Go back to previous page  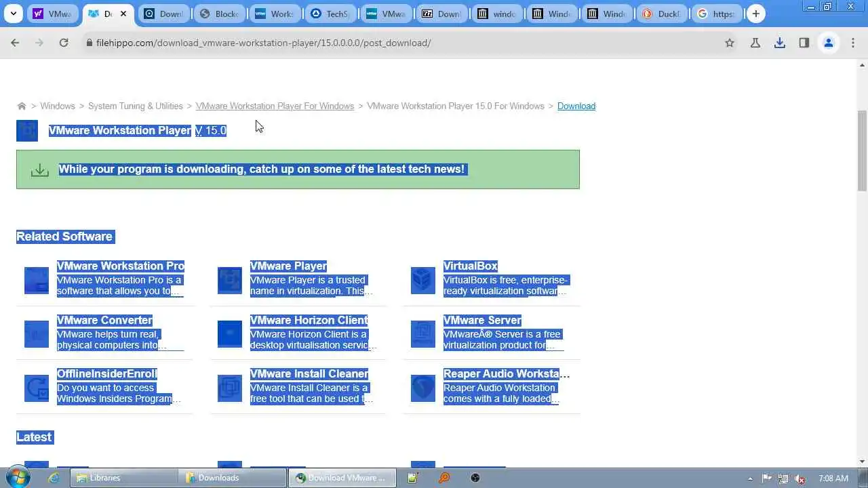point(15,43)
